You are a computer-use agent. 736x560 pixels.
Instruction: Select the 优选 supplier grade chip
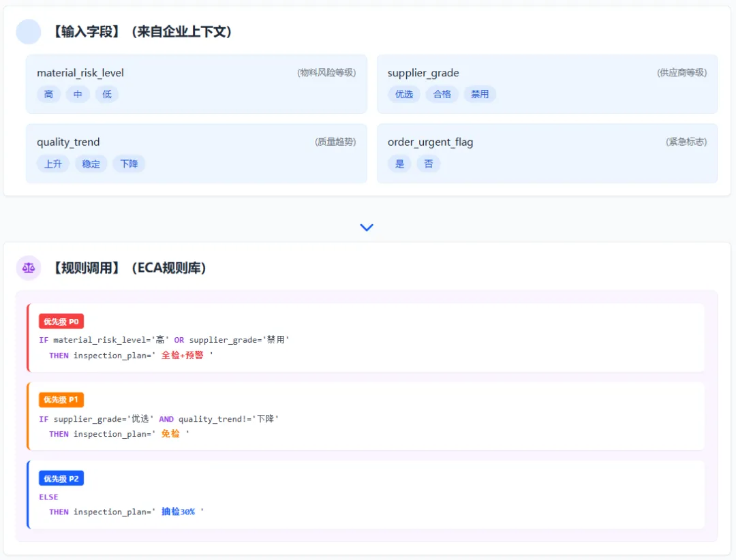(404, 94)
